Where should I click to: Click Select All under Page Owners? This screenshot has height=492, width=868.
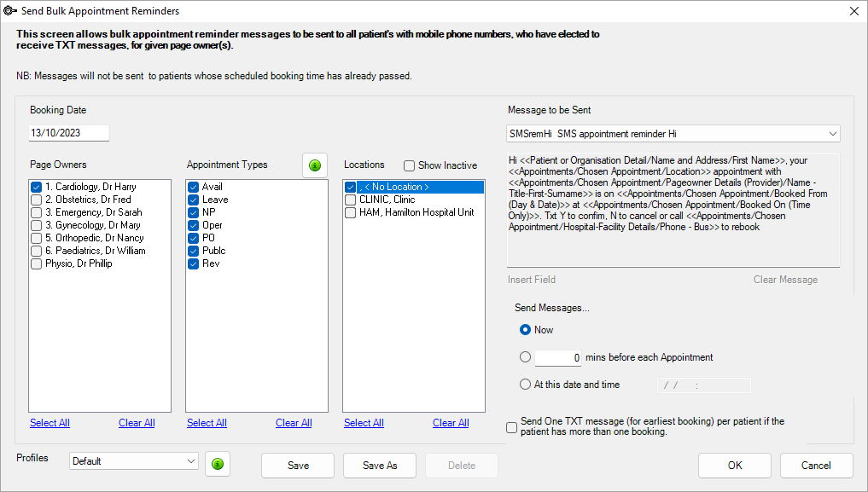[x=50, y=423]
